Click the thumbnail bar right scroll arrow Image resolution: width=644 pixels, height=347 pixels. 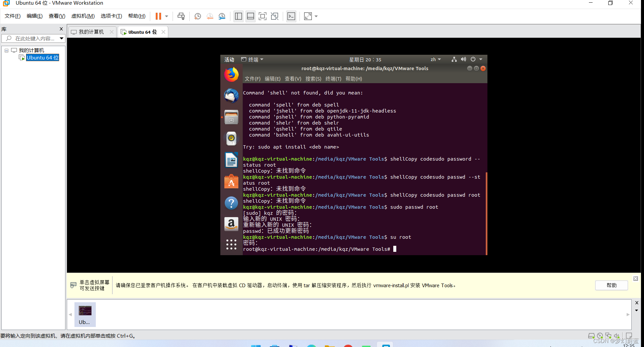point(628,314)
